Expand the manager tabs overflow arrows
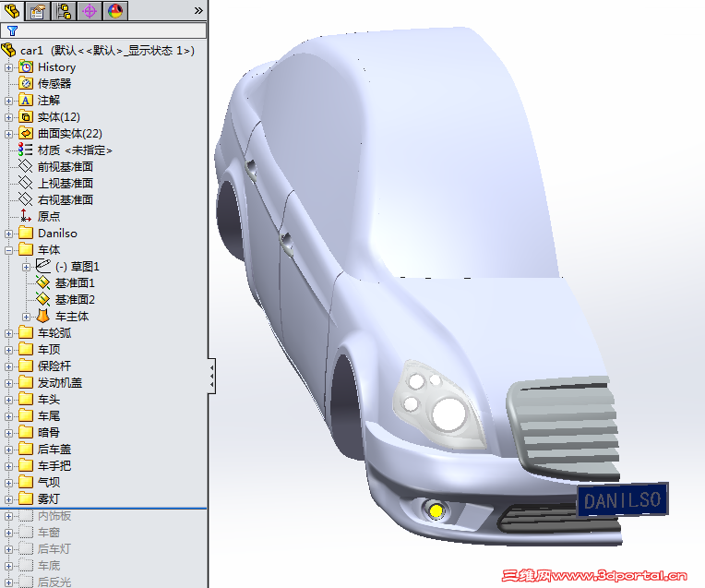This screenshot has width=705, height=588. click(x=198, y=10)
